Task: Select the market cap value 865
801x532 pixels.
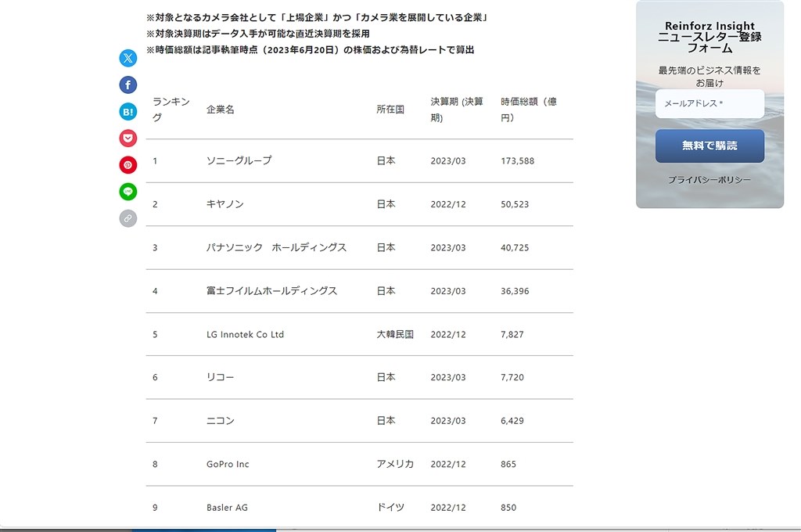Action: pyautogui.click(x=508, y=465)
